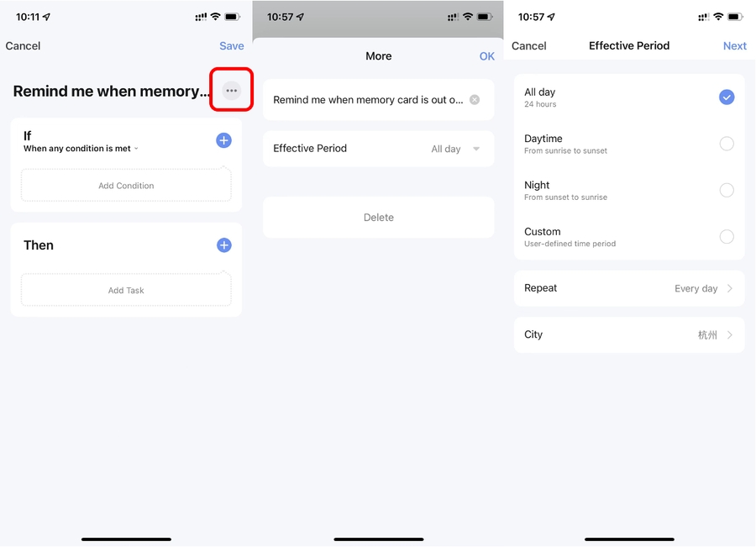The height and width of the screenshot is (547, 756).
Task: Add a task with the Then plus icon
Action: tap(223, 245)
